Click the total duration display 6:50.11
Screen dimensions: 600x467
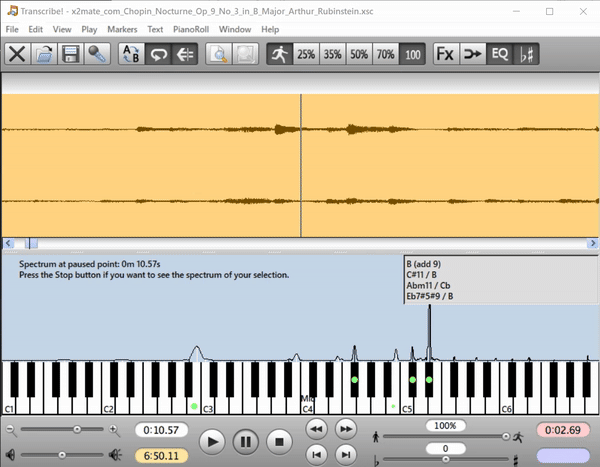[161, 456]
